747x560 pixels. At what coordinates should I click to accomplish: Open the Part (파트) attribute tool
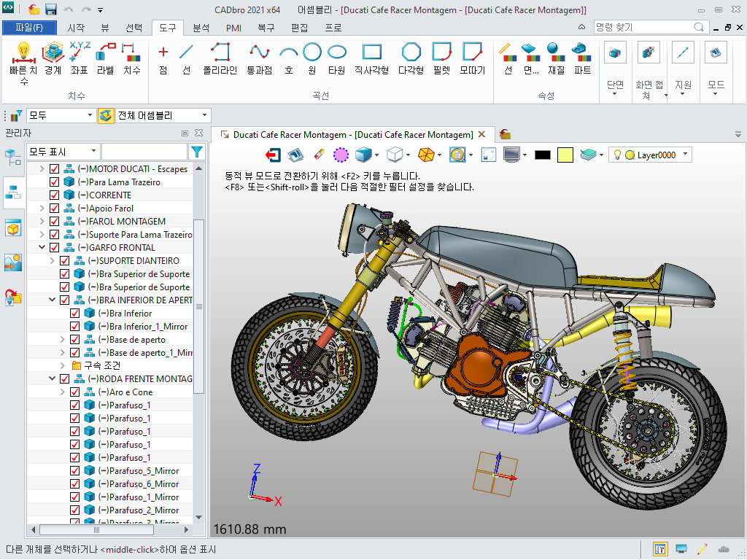tap(583, 58)
